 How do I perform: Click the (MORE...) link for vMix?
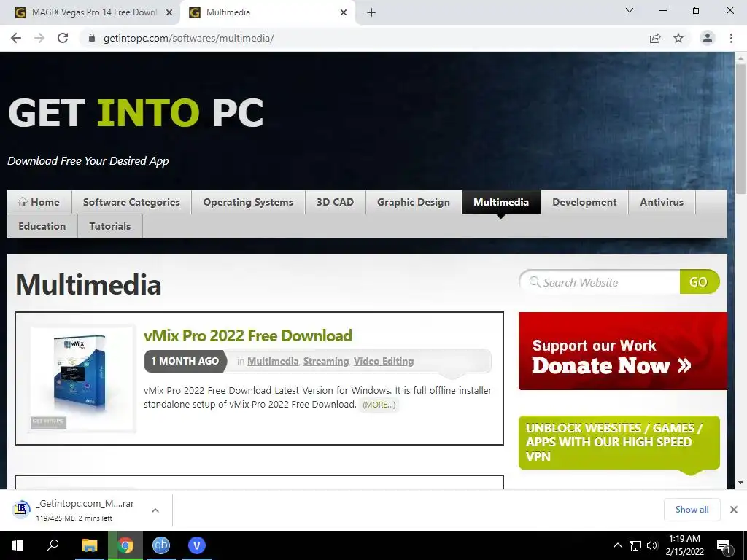click(x=379, y=404)
